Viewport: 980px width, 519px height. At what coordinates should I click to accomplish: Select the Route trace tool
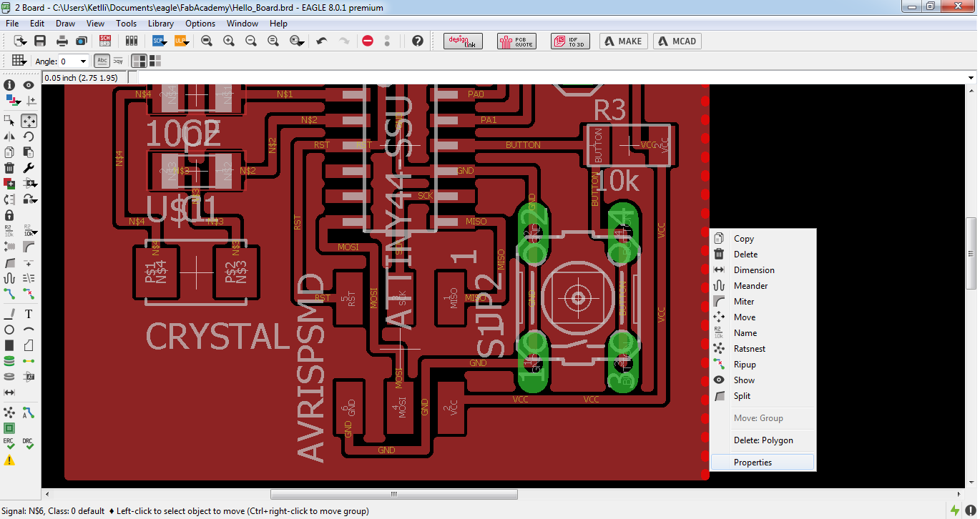click(x=9, y=293)
